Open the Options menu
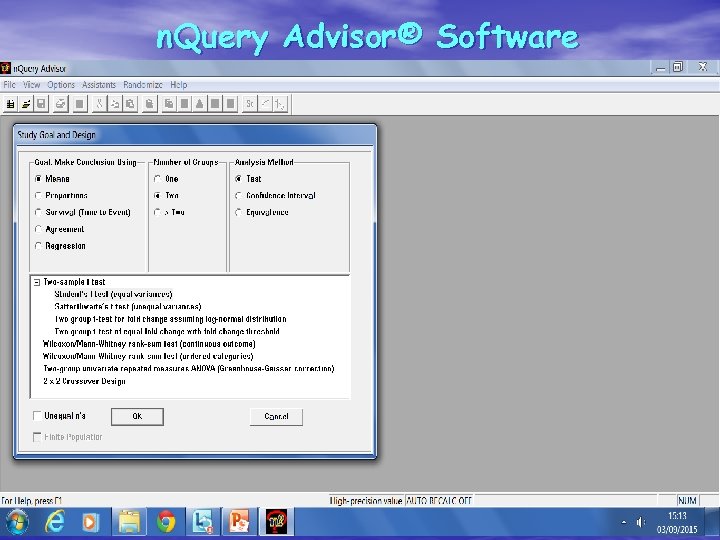The width and height of the screenshot is (720, 540). point(61,85)
